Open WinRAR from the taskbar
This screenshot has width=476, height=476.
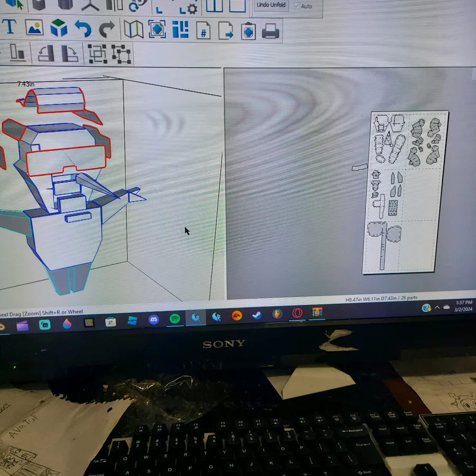317,312
